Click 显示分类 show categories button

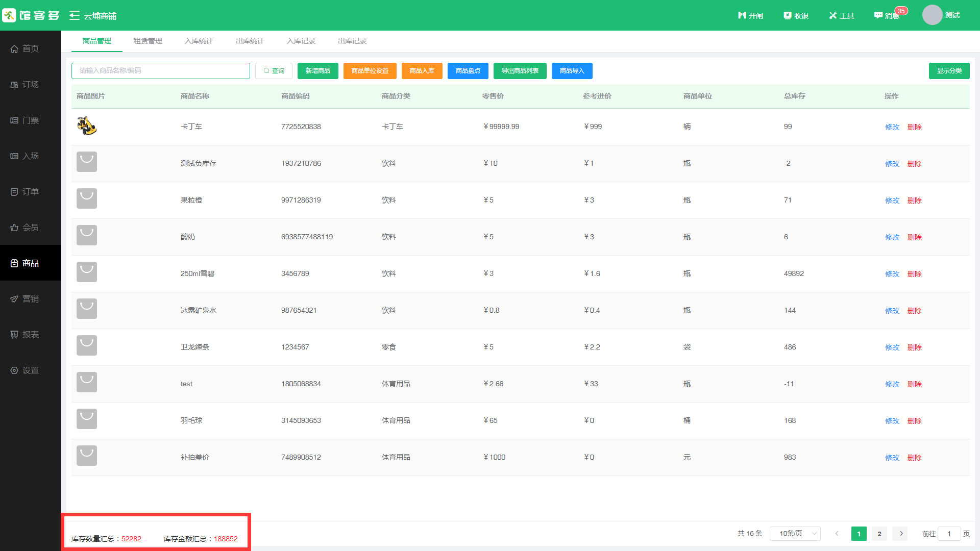[949, 71]
